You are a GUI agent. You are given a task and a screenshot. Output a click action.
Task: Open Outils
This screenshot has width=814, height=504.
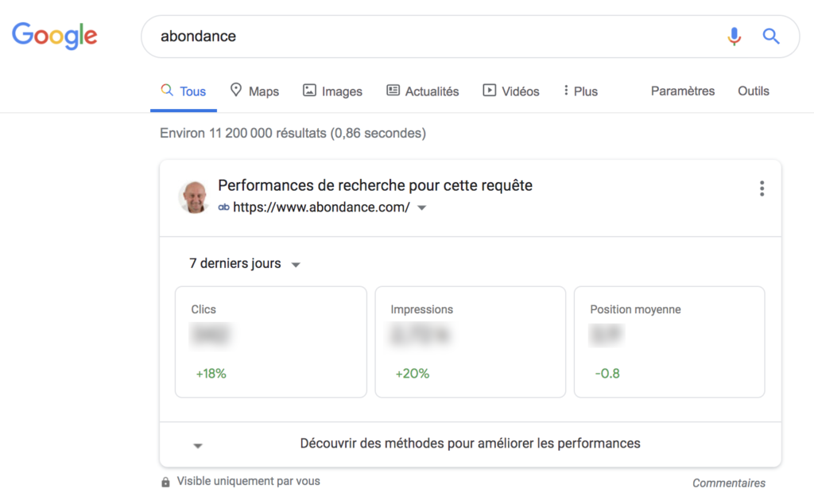click(754, 91)
